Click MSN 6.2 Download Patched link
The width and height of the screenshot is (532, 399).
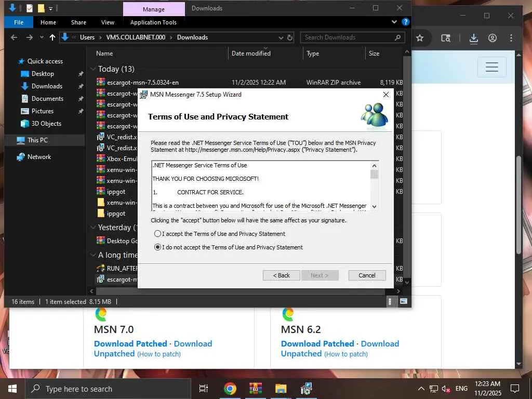coord(317,344)
